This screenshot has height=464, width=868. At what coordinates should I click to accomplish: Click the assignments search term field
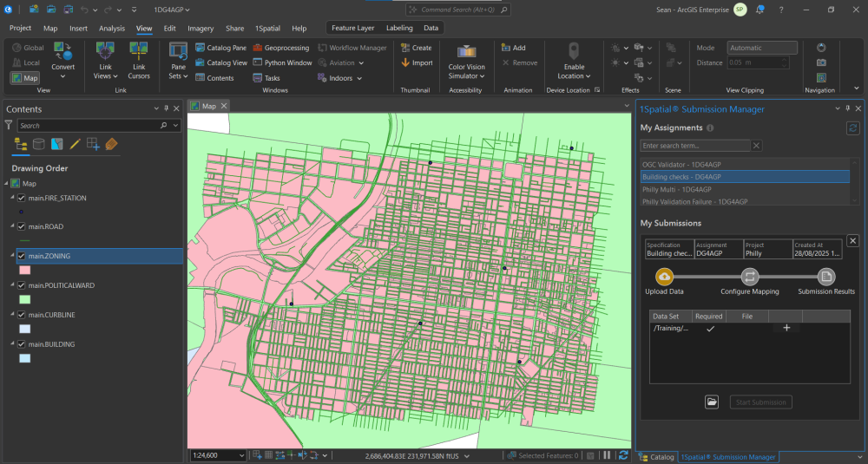[x=695, y=146]
